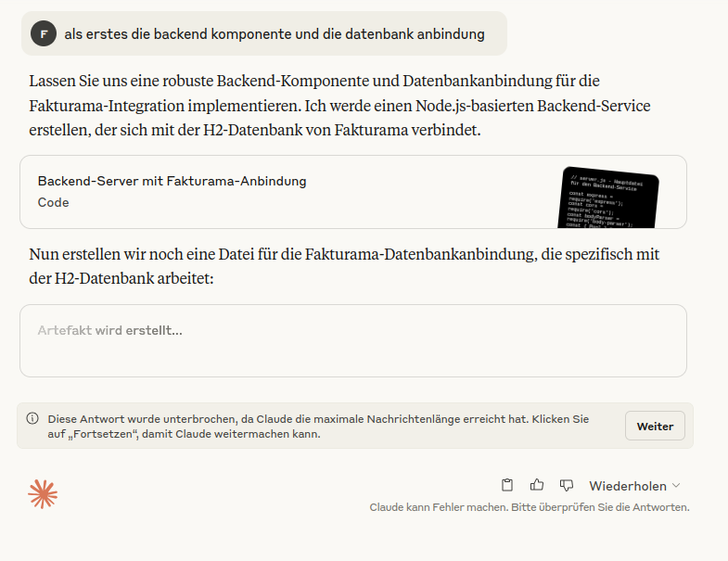Open the code preview thumbnail of the artifact
The image size is (728, 561).
pos(608,198)
